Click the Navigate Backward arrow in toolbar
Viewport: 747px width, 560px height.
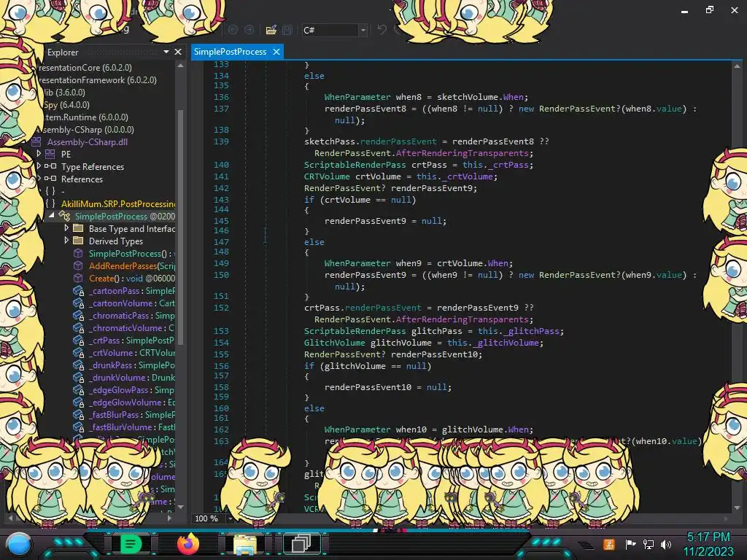tap(233, 30)
